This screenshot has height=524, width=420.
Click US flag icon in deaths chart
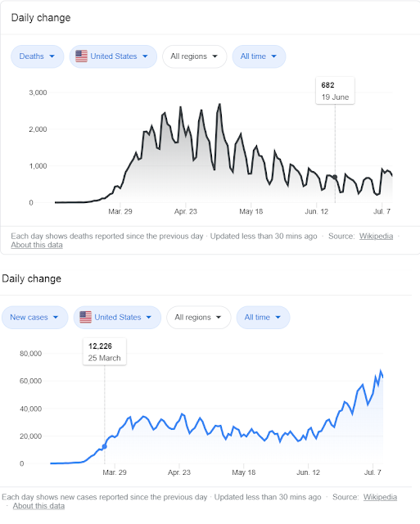[81, 56]
